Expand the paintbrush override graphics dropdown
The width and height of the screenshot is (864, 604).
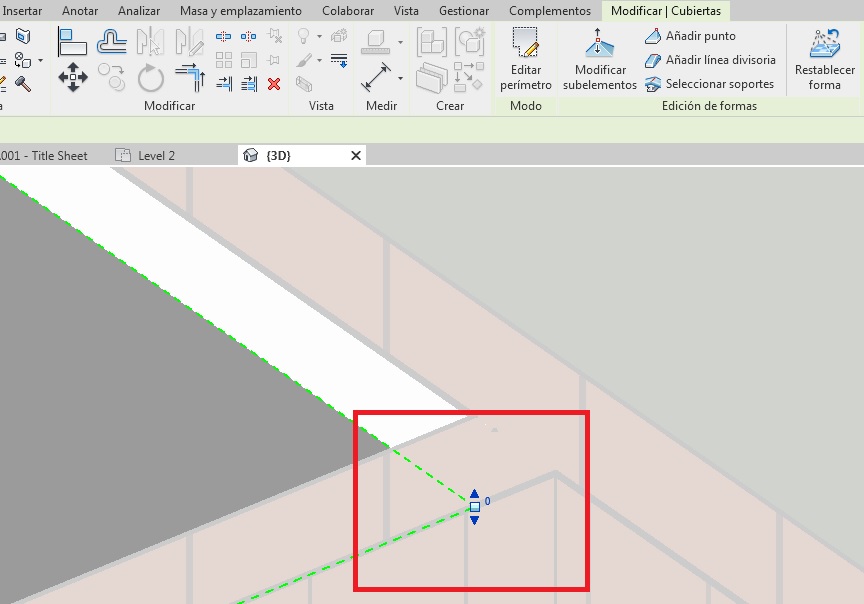click(320, 61)
